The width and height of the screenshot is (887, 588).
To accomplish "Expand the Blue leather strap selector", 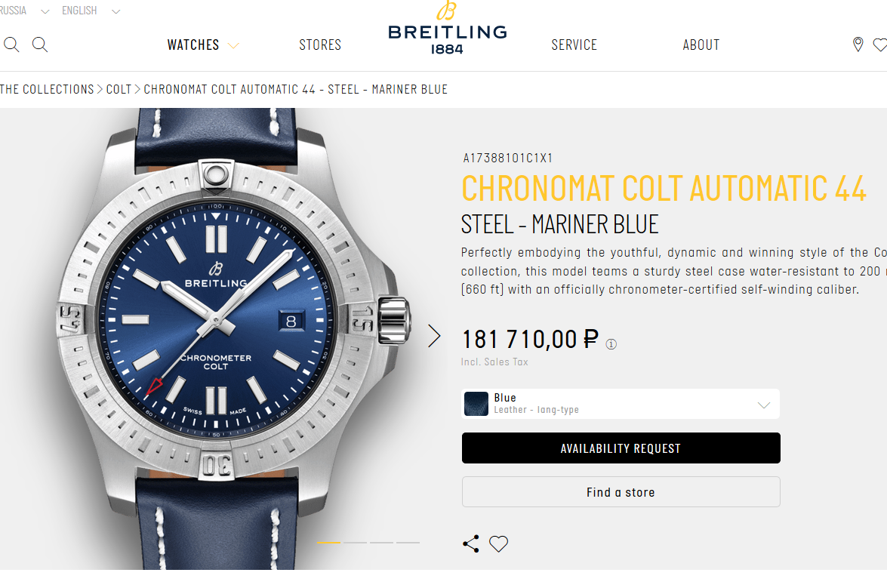I will click(621, 404).
